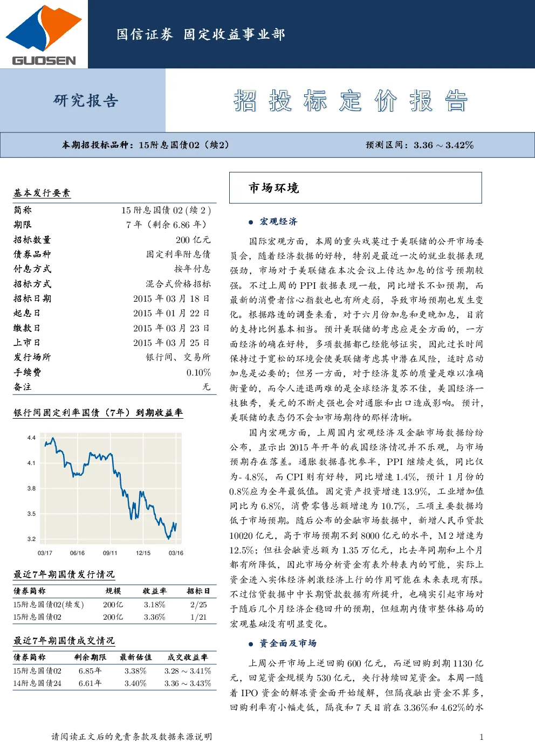Click the row 15附息国债02(续发)
535x756 pixels.
click(114, 605)
